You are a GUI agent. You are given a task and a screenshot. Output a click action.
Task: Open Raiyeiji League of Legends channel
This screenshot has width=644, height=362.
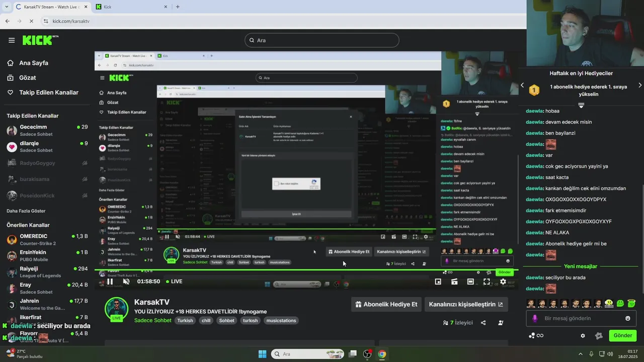(x=47, y=272)
